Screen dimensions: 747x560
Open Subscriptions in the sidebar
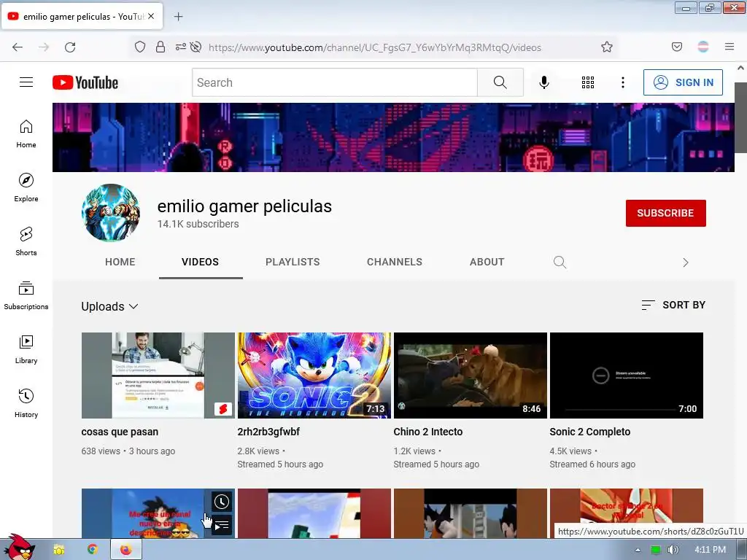point(26,295)
